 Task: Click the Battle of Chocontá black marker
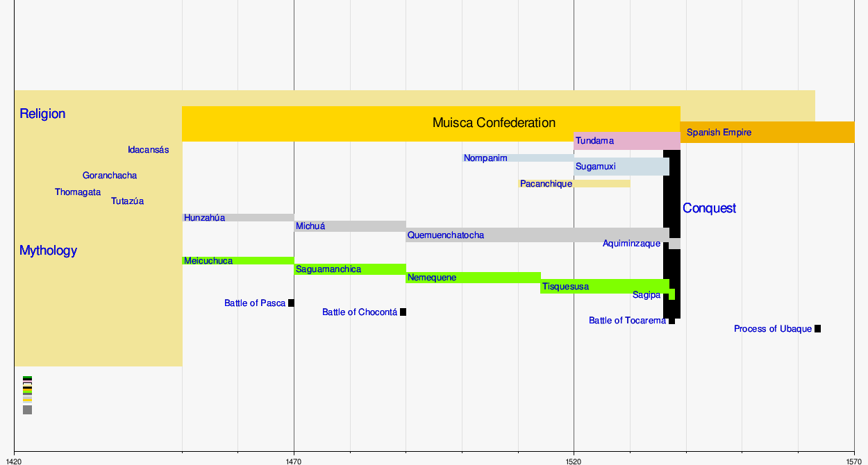coord(403,312)
